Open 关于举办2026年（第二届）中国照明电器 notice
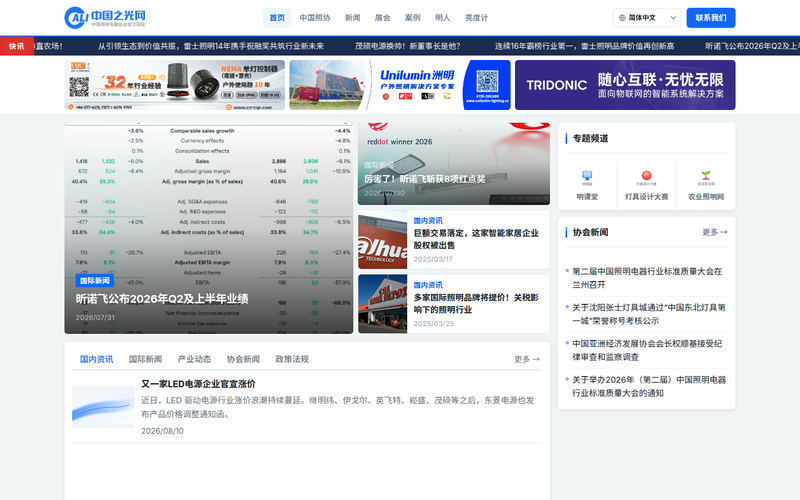This screenshot has height=500, width=800. tap(649, 387)
